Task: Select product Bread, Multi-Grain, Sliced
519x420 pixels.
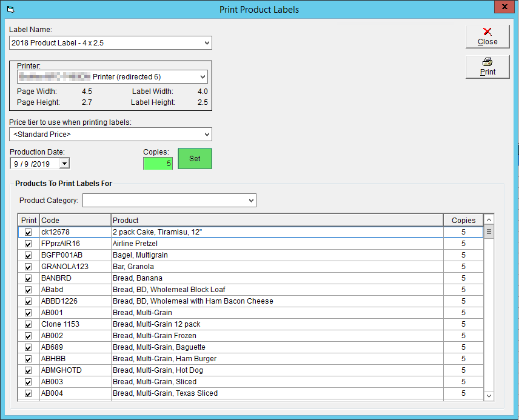Action: (x=277, y=382)
